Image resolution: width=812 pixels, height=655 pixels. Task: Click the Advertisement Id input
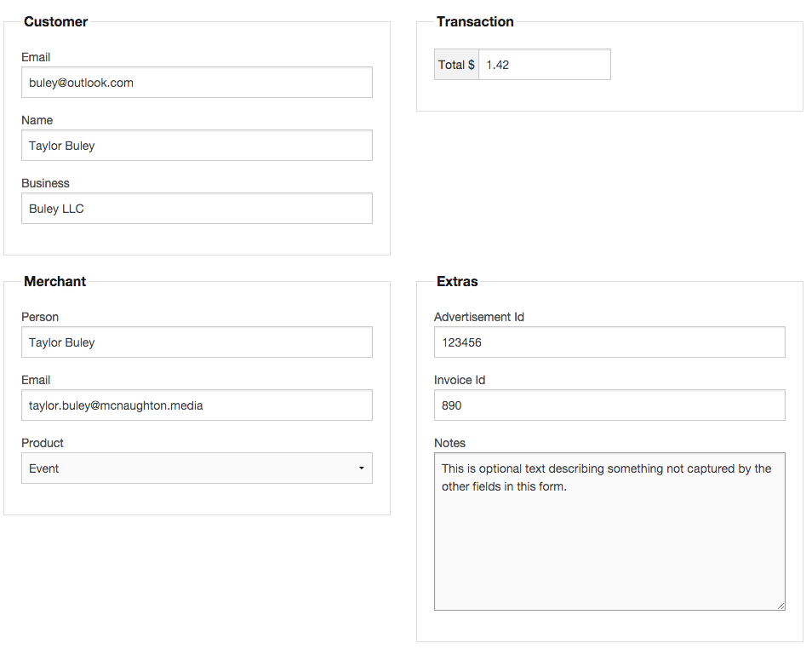click(x=609, y=342)
